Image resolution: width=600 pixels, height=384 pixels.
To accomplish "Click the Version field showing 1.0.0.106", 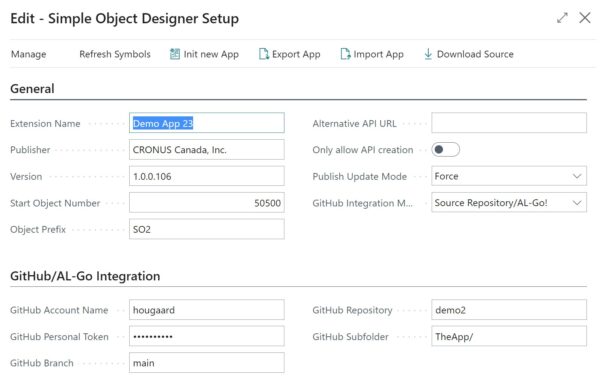I will point(207,176).
